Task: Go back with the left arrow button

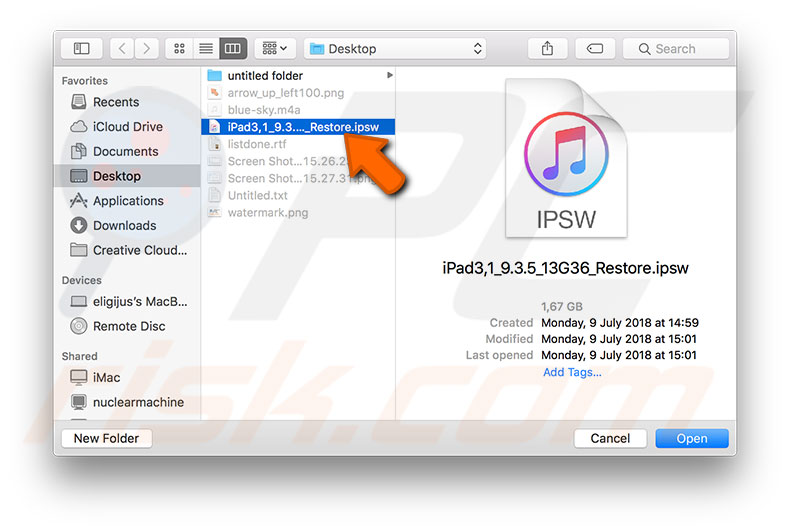Action: click(x=123, y=48)
